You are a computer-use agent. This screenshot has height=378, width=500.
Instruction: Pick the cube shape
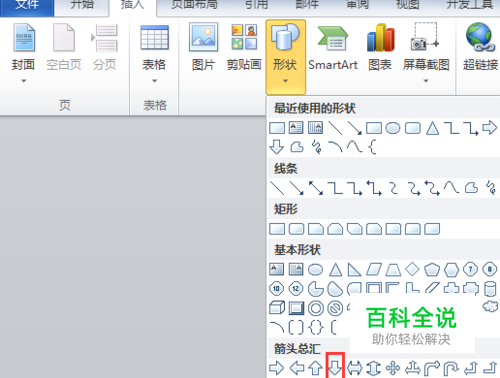[277, 308]
